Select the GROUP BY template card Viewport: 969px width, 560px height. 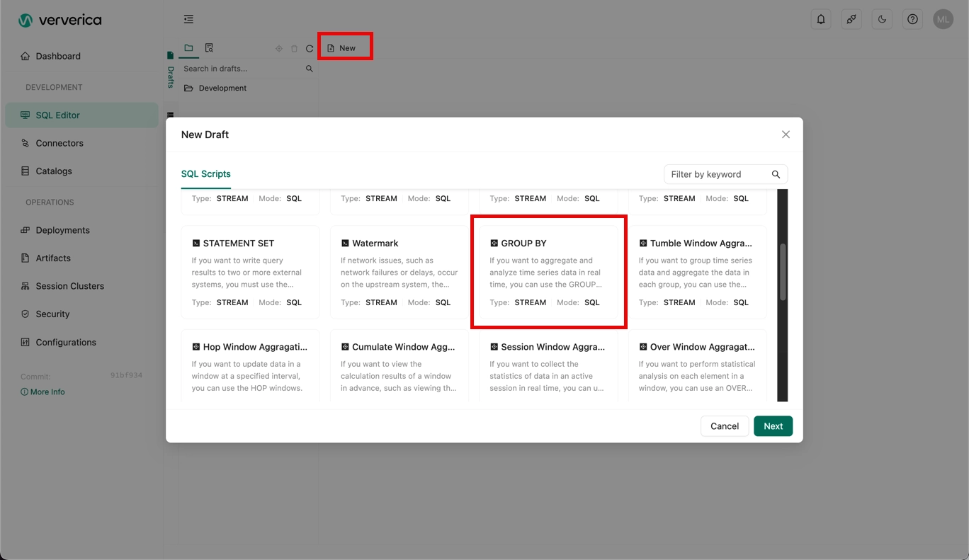(x=549, y=273)
